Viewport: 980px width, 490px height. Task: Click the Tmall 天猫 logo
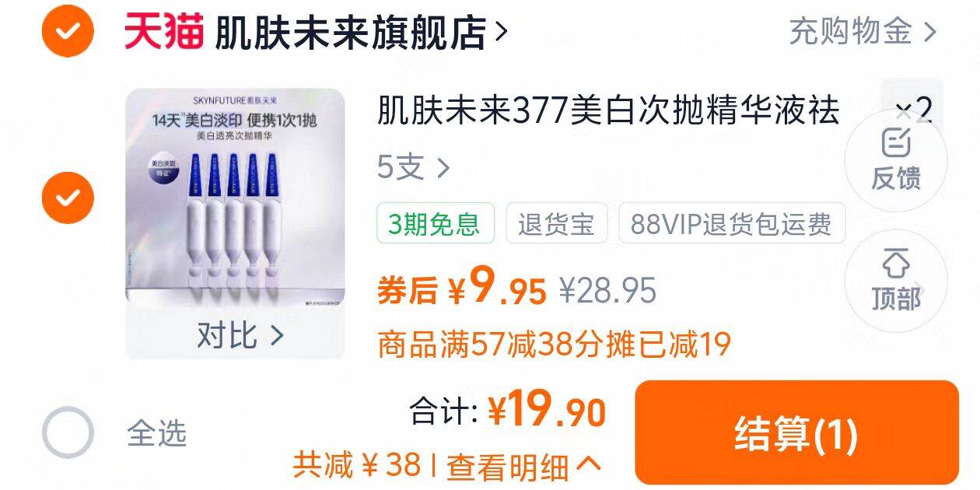(164, 32)
